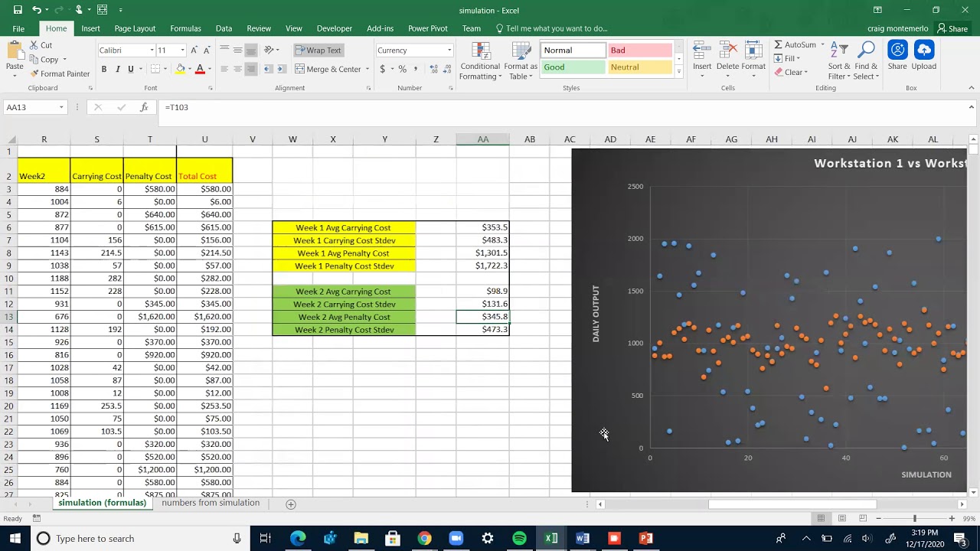Image resolution: width=980 pixels, height=551 pixels.
Task: Open the font name Calibri dropdown
Action: click(152, 51)
